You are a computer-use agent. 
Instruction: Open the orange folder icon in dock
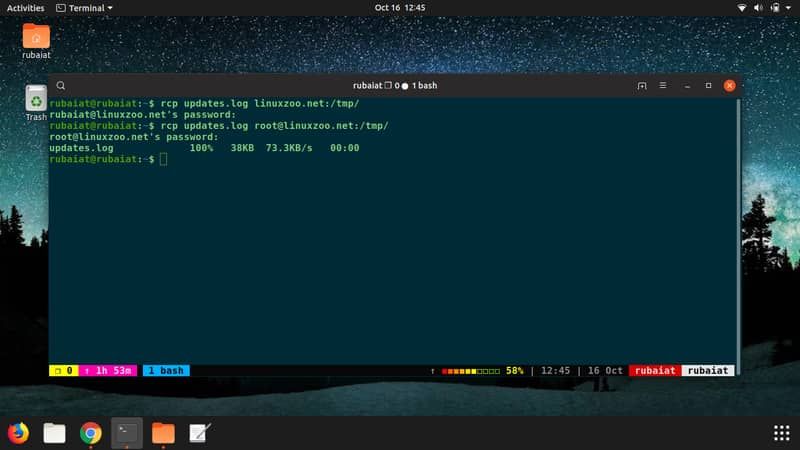[x=163, y=432]
